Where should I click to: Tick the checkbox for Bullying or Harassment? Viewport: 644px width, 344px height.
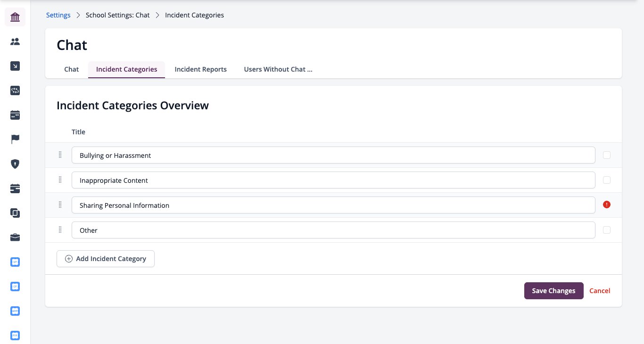click(607, 155)
